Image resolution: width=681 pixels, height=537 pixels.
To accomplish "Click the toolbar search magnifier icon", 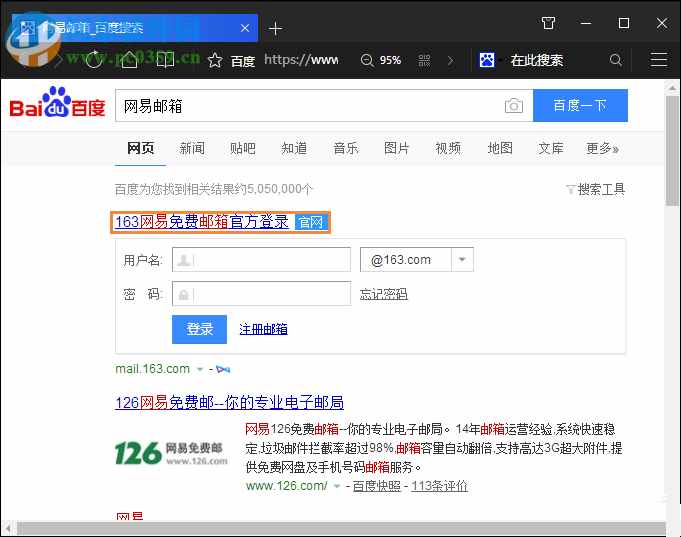I will coord(615,60).
